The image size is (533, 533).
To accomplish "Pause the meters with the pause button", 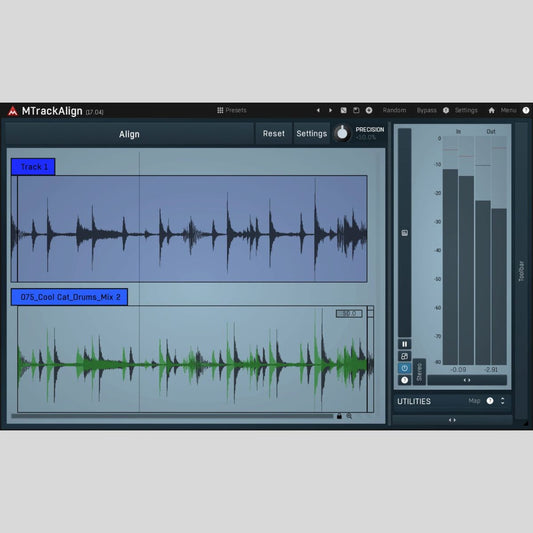I will [x=405, y=344].
